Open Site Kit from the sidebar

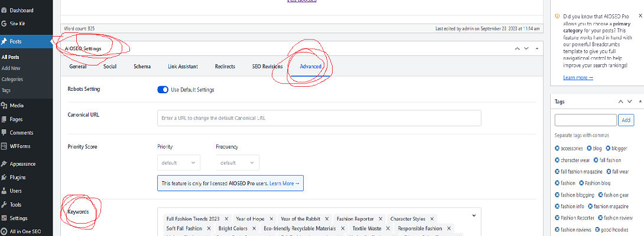point(17,24)
